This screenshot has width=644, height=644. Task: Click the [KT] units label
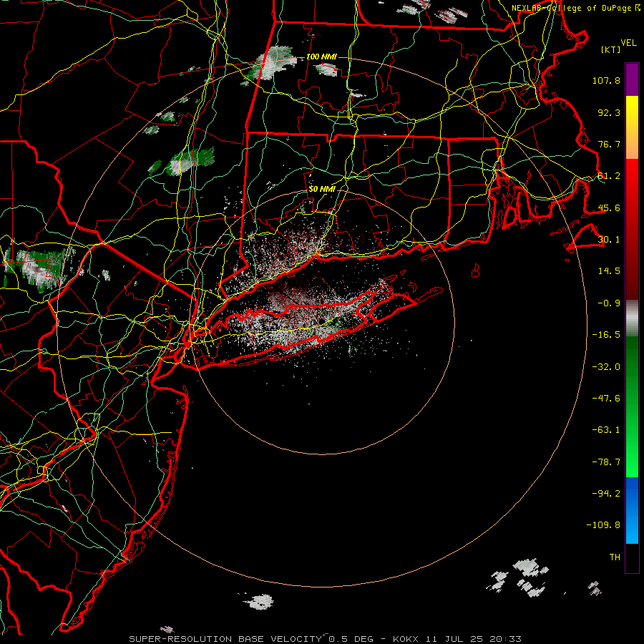pos(611,49)
